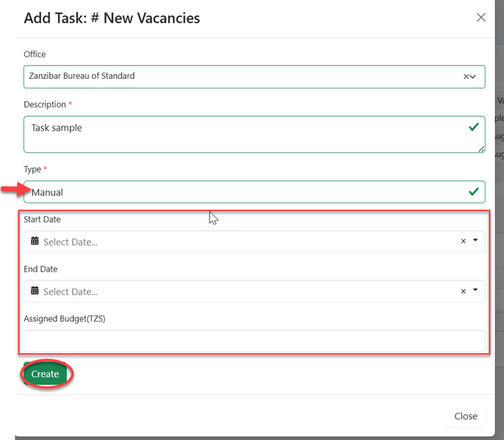Focus the End Date select date field

(x=242, y=291)
